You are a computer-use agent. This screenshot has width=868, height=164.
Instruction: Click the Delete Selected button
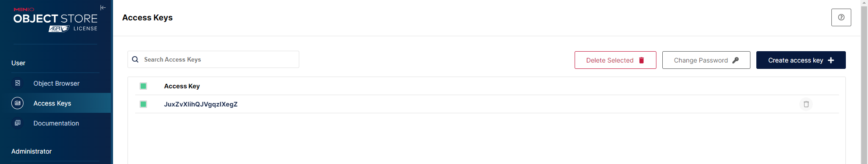615,60
